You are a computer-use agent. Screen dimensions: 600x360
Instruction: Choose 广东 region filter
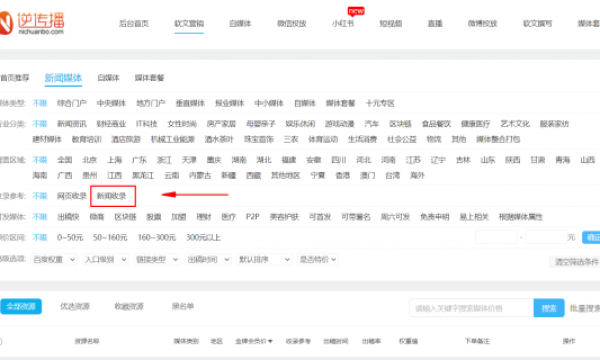tap(139, 160)
